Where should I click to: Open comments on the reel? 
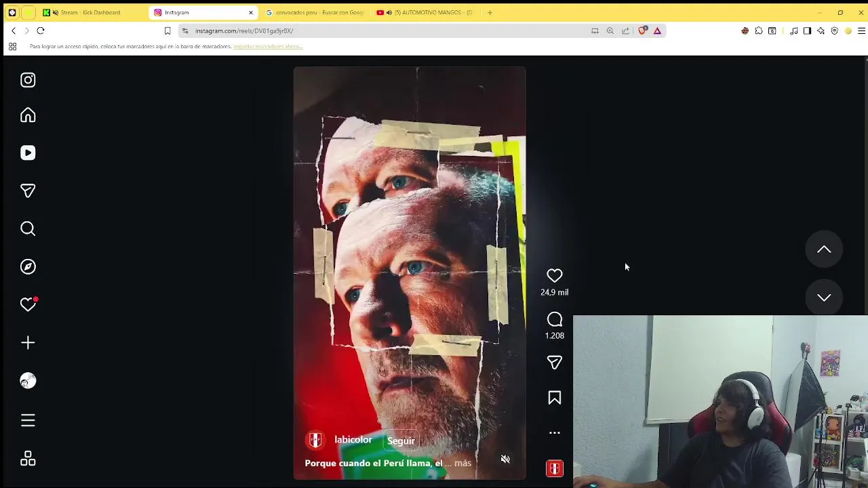(555, 319)
